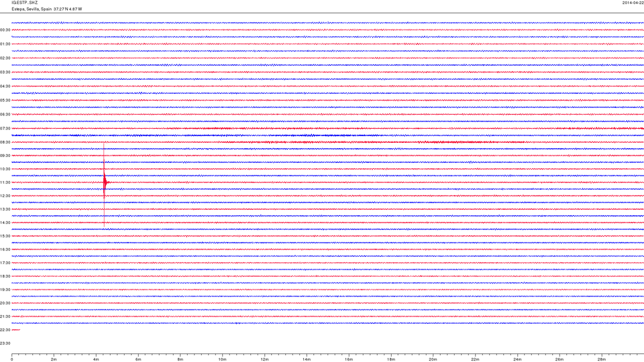The image size is (644, 362).
Task: Select the 15:30 row label
Action: (x=5, y=236)
